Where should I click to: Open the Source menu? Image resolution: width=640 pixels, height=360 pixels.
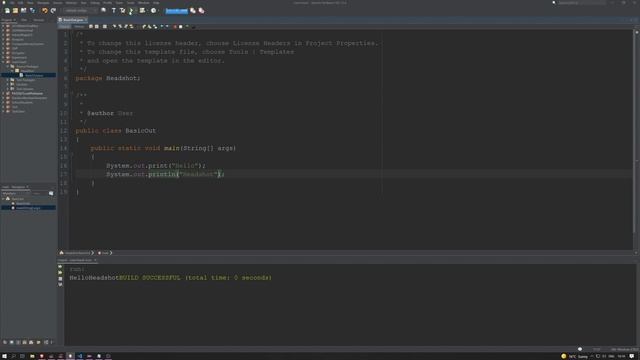pyautogui.click(x=58, y=2)
